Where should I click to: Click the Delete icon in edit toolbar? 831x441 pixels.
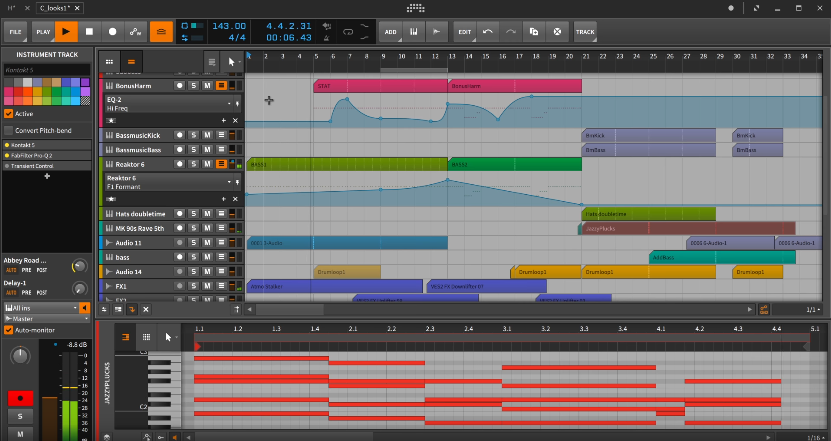tap(558, 32)
